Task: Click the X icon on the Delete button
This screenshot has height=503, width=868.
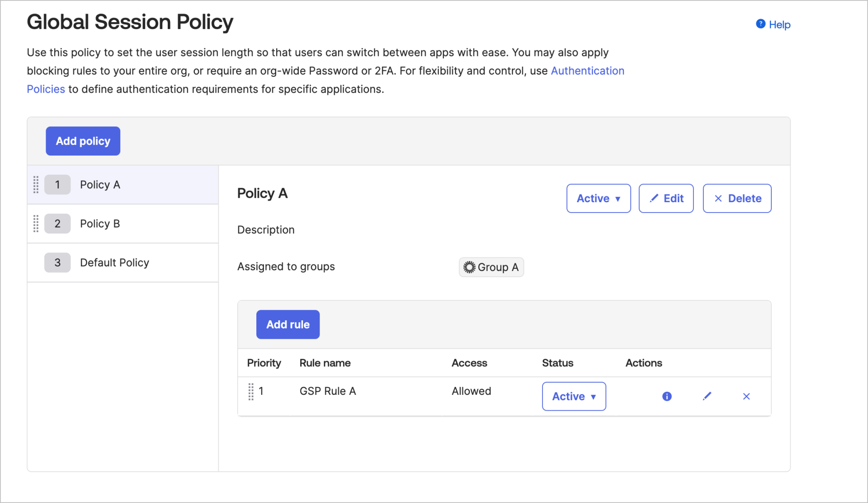Action: point(717,198)
